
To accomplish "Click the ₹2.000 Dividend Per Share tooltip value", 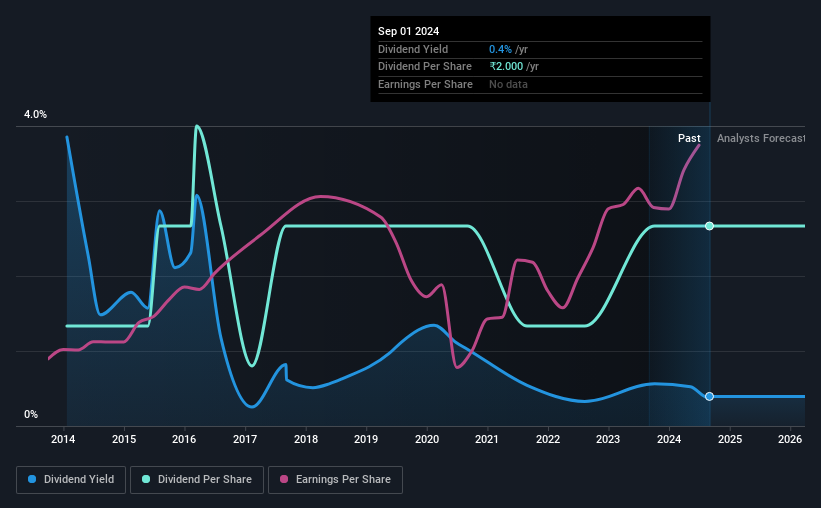I will 506,67.
